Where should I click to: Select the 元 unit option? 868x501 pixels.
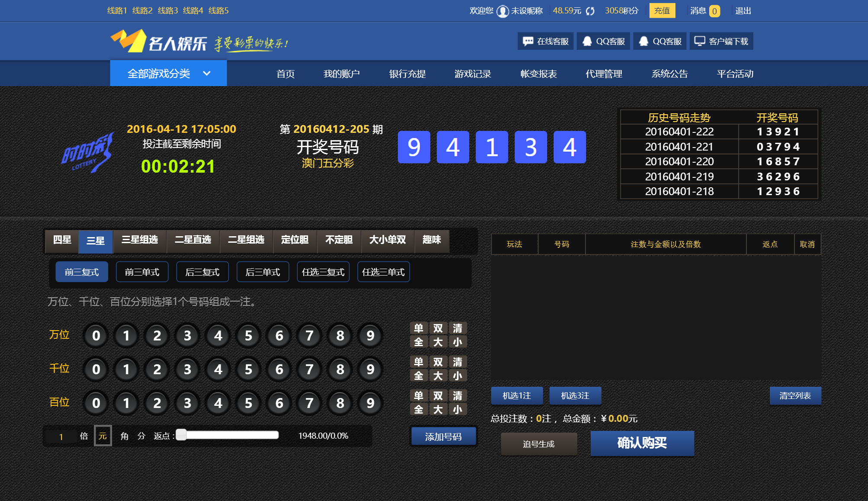(103, 436)
